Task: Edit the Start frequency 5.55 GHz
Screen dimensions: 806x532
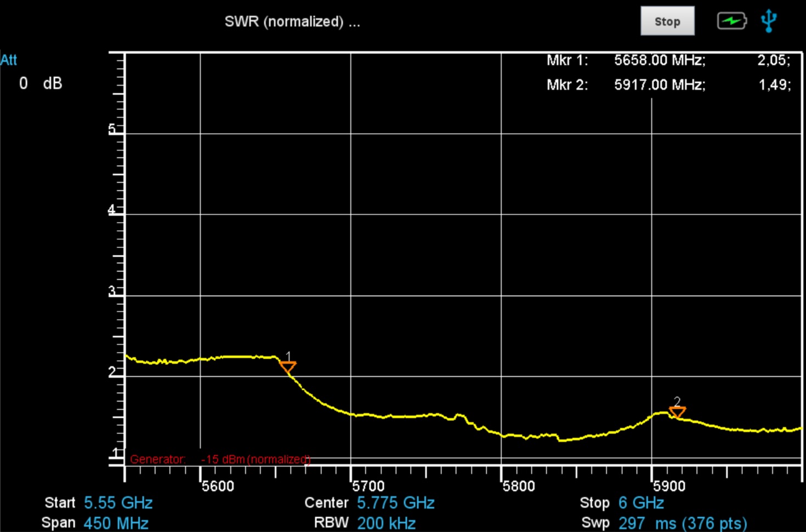Action: (x=118, y=503)
